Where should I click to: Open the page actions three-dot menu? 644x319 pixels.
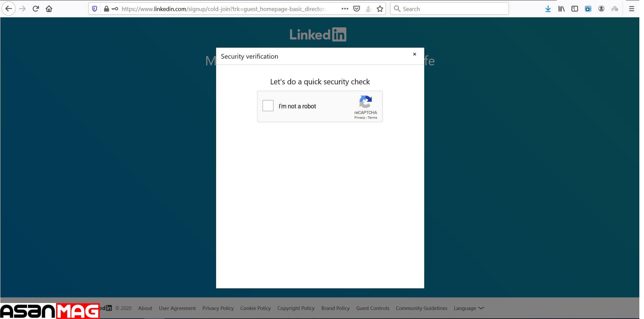pos(345,9)
